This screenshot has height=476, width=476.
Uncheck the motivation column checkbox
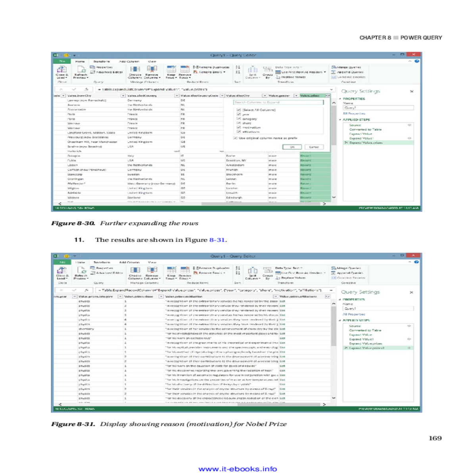[x=239, y=128]
